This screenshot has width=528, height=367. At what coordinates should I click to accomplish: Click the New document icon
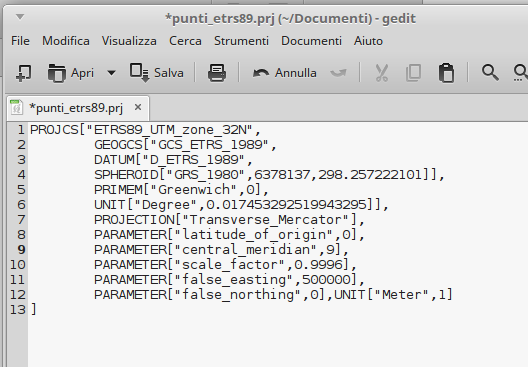[24, 73]
